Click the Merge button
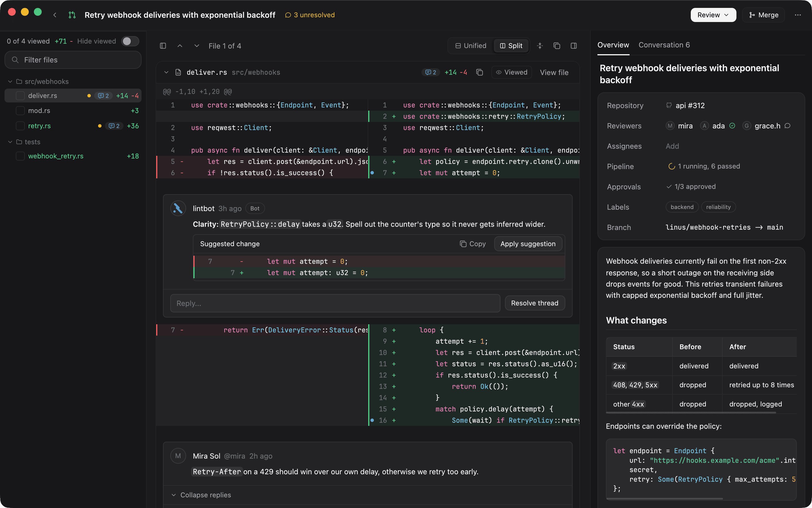The image size is (812, 508). [764, 15]
